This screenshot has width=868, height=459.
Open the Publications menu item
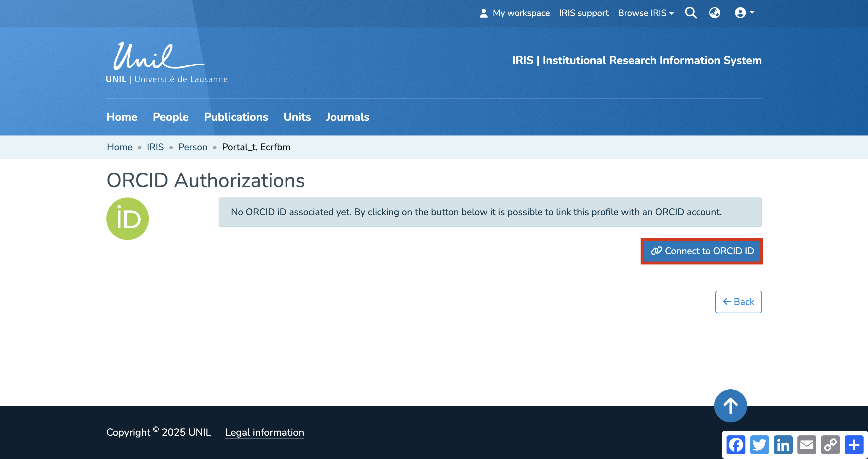click(236, 117)
